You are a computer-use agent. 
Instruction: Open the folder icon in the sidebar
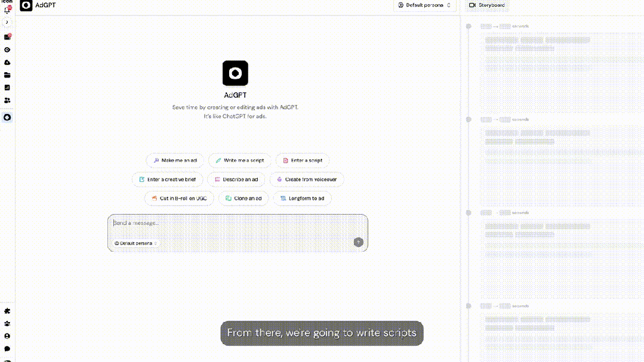coord(7,75)
